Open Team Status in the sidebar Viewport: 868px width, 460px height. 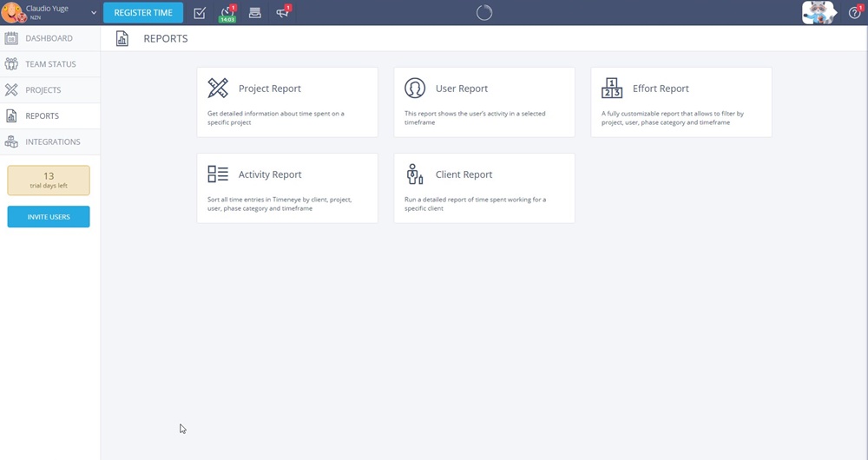(x=50, y=64)
